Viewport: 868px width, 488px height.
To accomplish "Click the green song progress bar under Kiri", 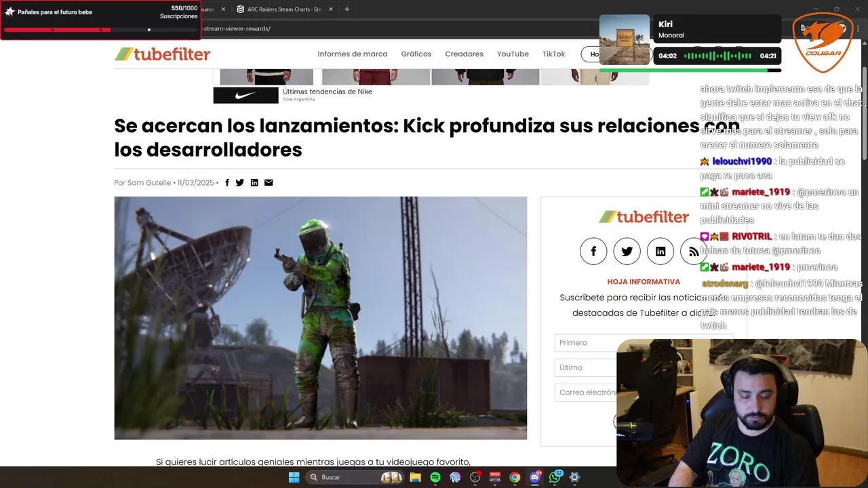I will pos(690,70).
